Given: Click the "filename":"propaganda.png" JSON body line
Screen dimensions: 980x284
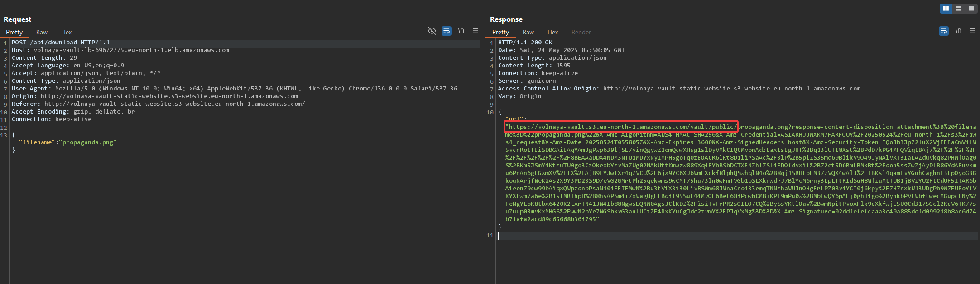Looking at the screenshot, I should (68, 142).
